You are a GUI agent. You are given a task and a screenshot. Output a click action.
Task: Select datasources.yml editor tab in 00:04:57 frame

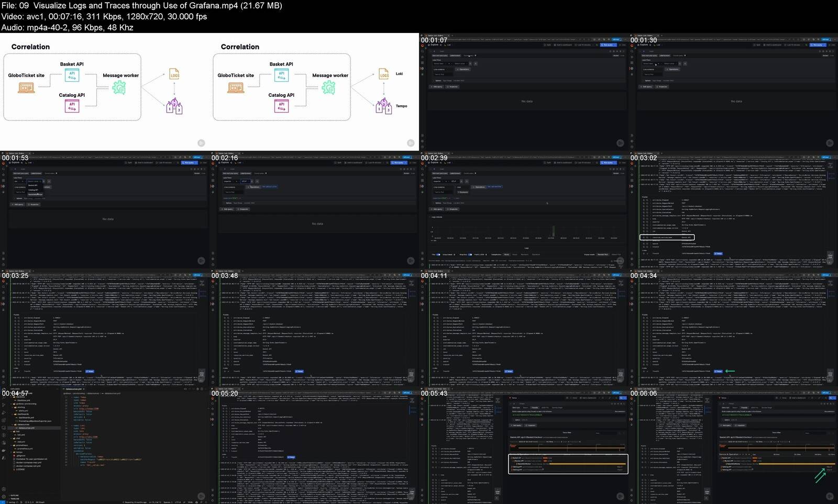tap(73, 389)
